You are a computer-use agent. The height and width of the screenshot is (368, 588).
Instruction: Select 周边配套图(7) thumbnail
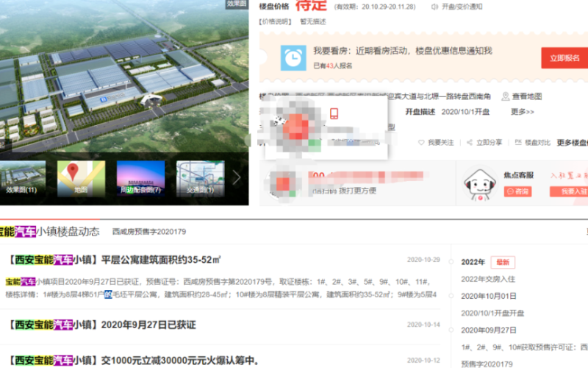[140, 179]
